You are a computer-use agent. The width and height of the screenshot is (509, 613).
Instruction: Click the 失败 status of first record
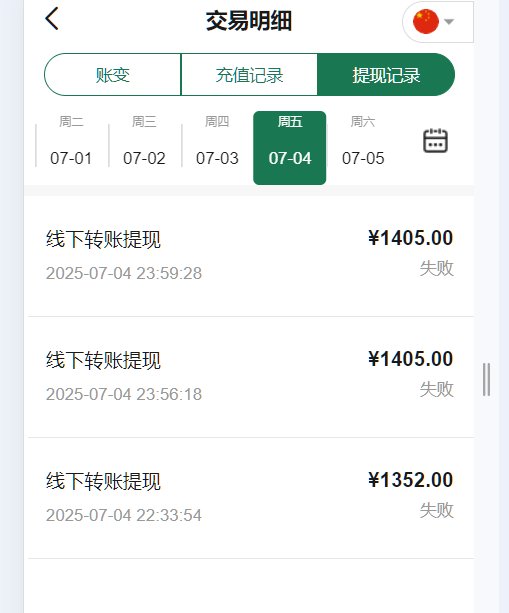[437, 269]
